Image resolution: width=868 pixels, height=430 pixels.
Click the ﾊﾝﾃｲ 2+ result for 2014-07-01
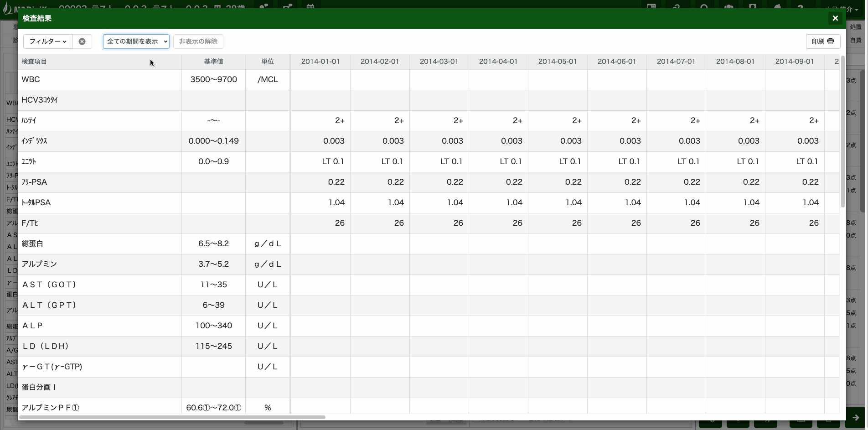click(x=695, y=120)
